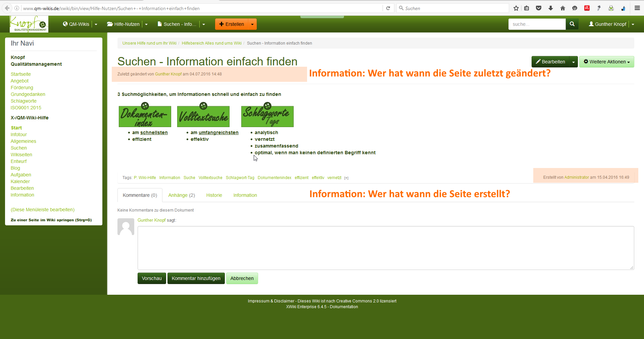Expand the Erstellen dropdown arrow
This screenshot has height=339, width=644.
point(252,24)
